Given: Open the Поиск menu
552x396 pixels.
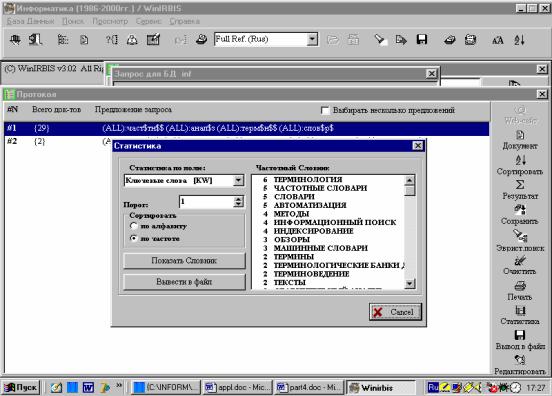Looking at the screenshot, I should point(73,21).
